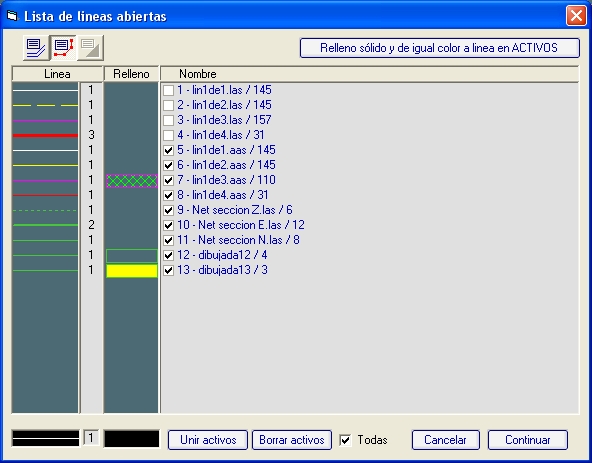
Task: Click the dashed yellow line sample of lin1de2.las
Action: (x=45, y=105)
